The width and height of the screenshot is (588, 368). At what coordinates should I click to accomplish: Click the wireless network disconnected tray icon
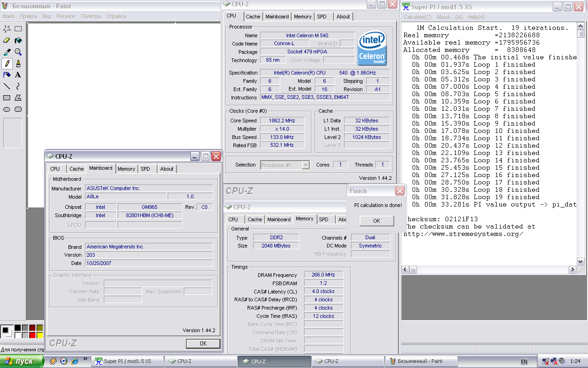[x=545, y=361]
